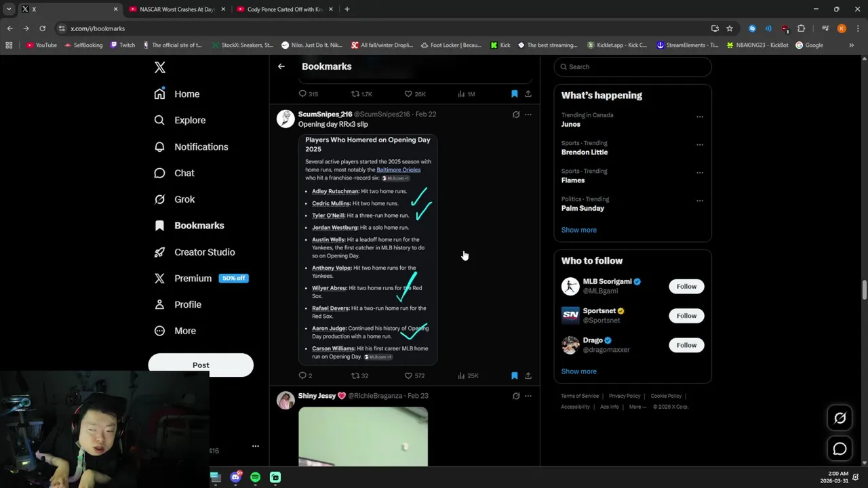Image resolution: width=868 pixels, height=488 pixels.
Task: Open options for Brendon Little trend
Action: pyautogui.click(x=700, y=144)
